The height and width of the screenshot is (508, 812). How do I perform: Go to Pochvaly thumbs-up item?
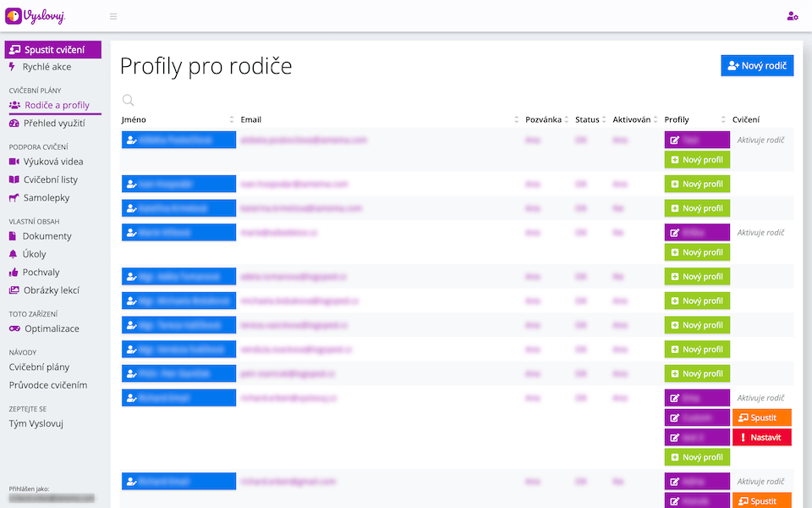click(41, 273)
